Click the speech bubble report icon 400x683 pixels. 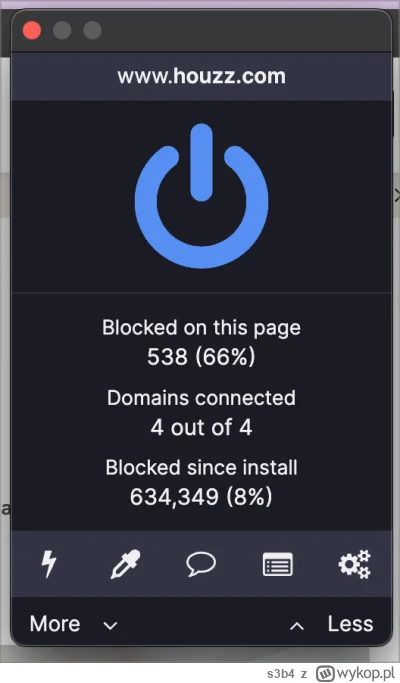click(201, 564)
